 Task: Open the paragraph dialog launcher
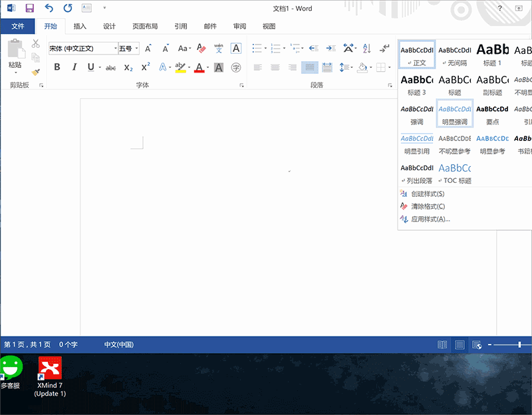[x=390, y=85]
